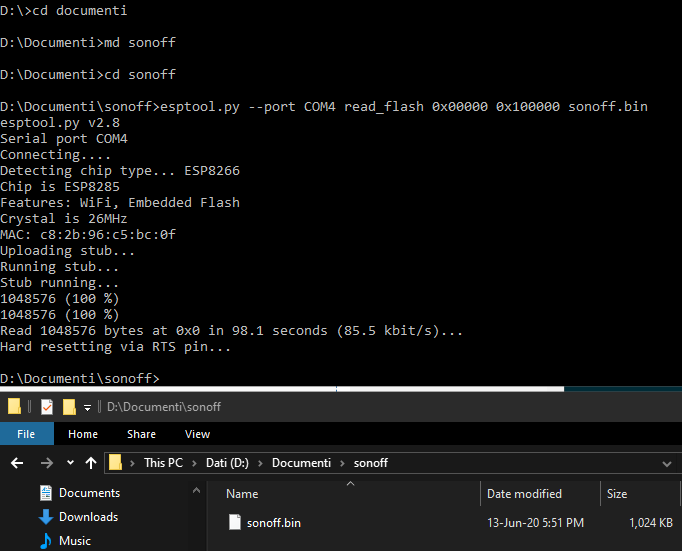The width and height of the screenshot is (682, 551).
Task: Click the 'Chip is ESP8285' terminal line
Action: tap(60, 187)
